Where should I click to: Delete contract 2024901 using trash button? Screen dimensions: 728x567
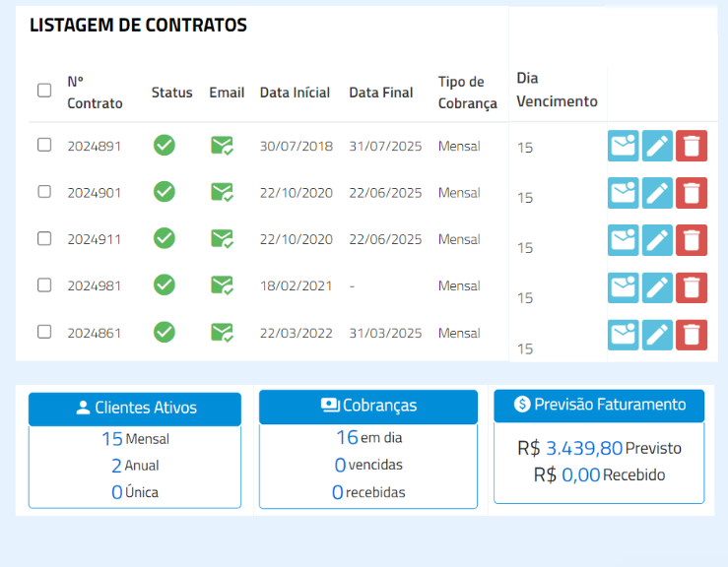692,193
